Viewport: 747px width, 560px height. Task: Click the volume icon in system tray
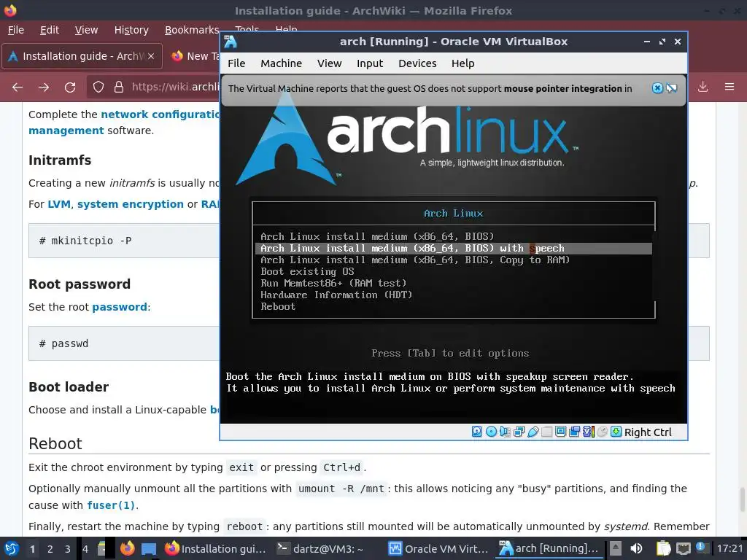pyautogui.click(x=636, y=548)
